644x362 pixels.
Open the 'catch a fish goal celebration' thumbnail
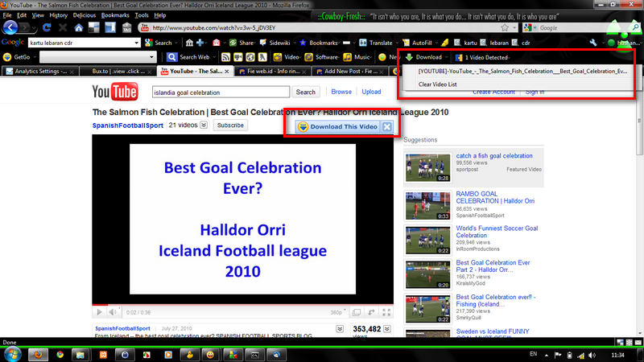click(x=427, y=167)
